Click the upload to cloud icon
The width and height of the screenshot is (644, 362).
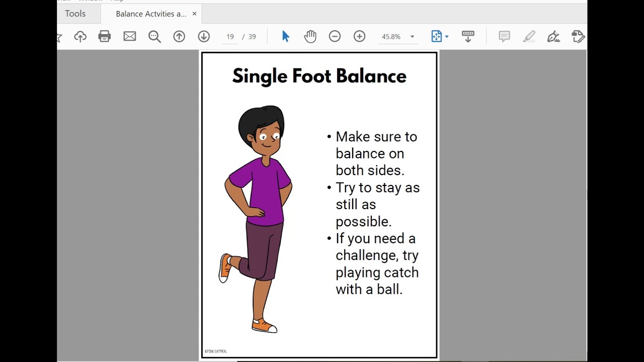point(80,37)
